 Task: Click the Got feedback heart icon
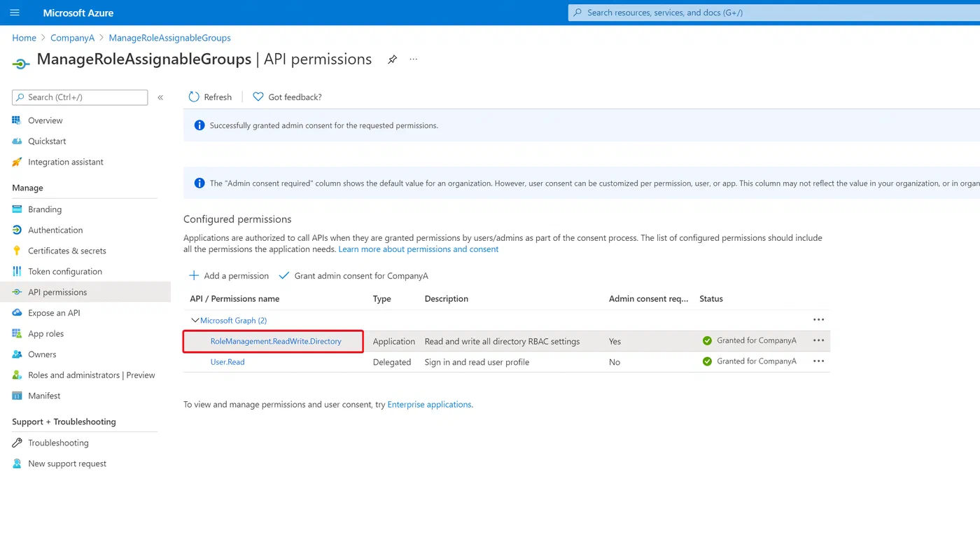point(258,97)
